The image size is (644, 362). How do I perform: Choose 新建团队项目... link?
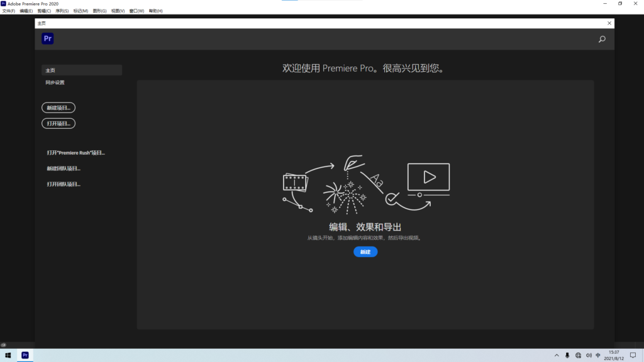64,168
